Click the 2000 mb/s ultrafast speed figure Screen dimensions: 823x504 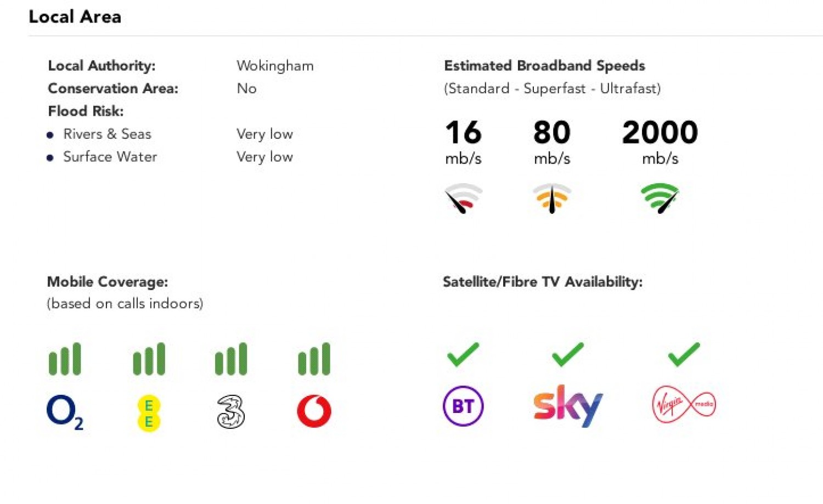point(660,133)
